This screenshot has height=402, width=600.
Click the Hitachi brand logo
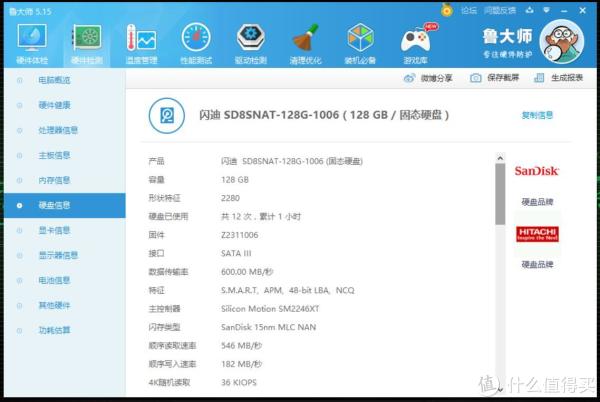[x=537, y=234]
